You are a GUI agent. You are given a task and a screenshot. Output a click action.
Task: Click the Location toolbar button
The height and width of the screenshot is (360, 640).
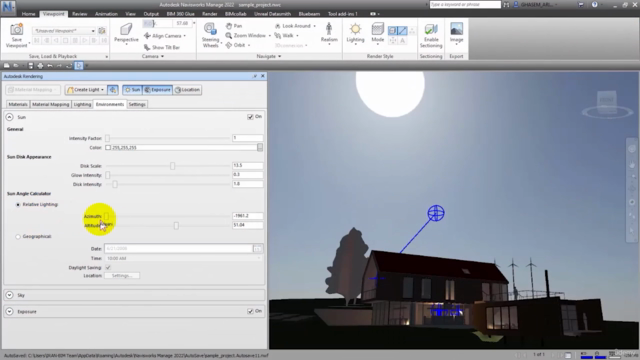point(187,90)
